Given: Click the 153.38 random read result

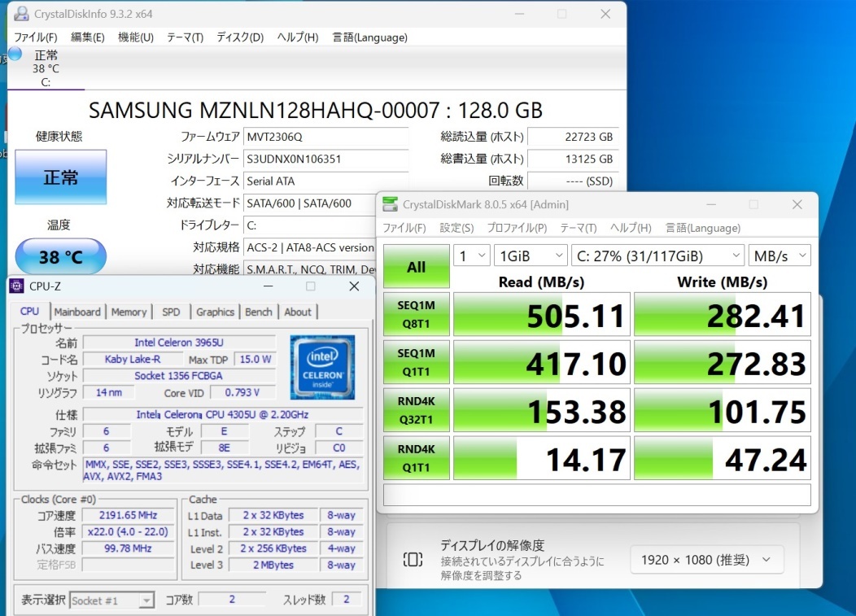Looking at the screenshot, I should click(x=542, y=410).
